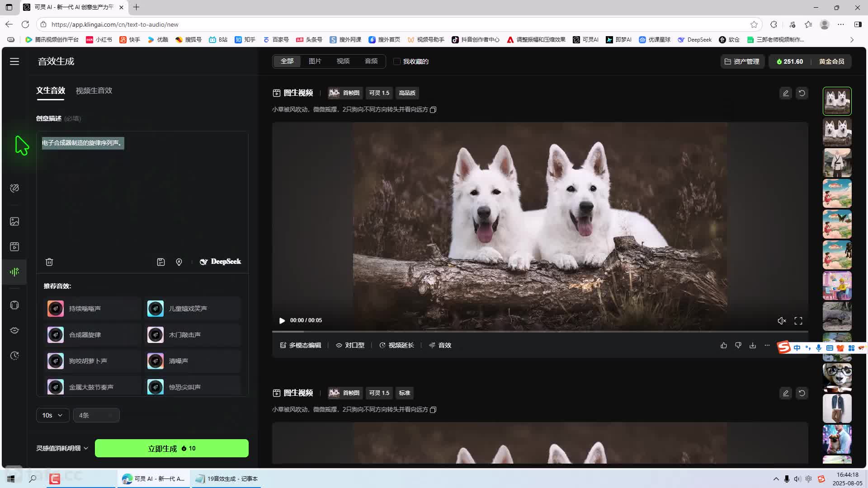This screenshot has height=488, width=868.
Task: Click the video progress bar
Action: point(539,332)
